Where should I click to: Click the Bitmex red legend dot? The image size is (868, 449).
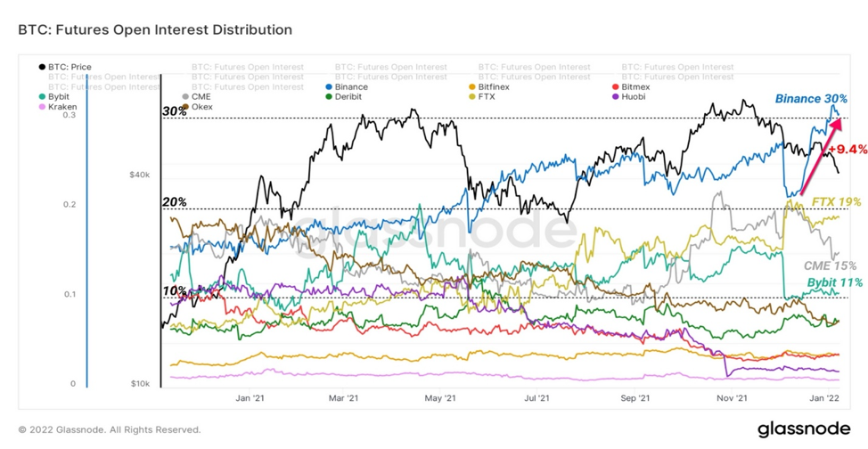pos(616,87)
